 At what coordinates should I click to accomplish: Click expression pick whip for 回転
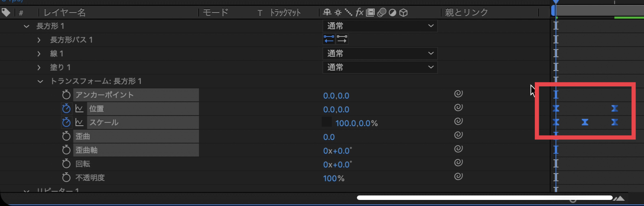click(x=458, y=163)
